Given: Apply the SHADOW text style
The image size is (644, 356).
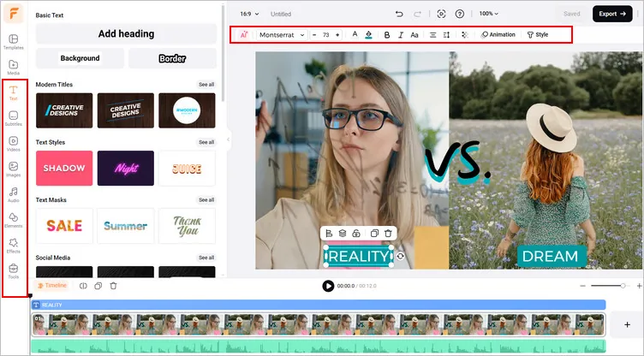Looking at the screenshot, I should click(64, 168).
